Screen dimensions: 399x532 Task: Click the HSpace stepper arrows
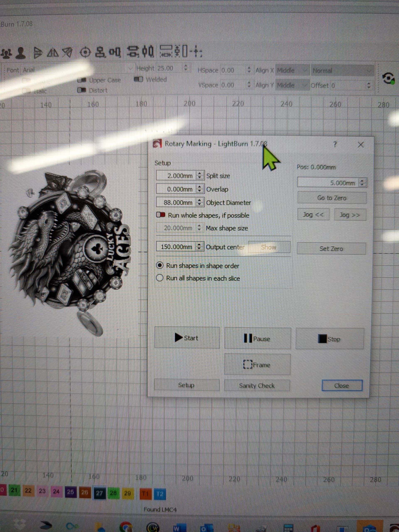tap(249, 70)
